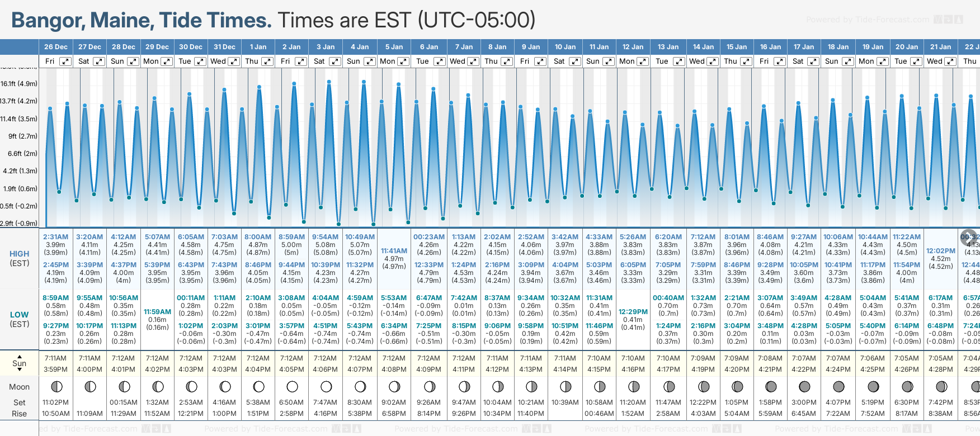The image size is (980, 436).
Task: Click the moon phase icon for 26 Dec
Action: pos(56,386)
